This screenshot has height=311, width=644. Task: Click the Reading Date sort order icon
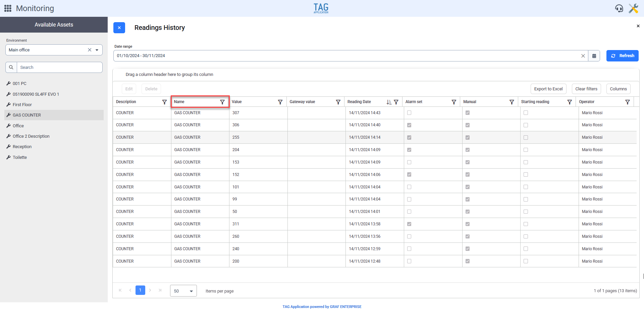[389, 102]
